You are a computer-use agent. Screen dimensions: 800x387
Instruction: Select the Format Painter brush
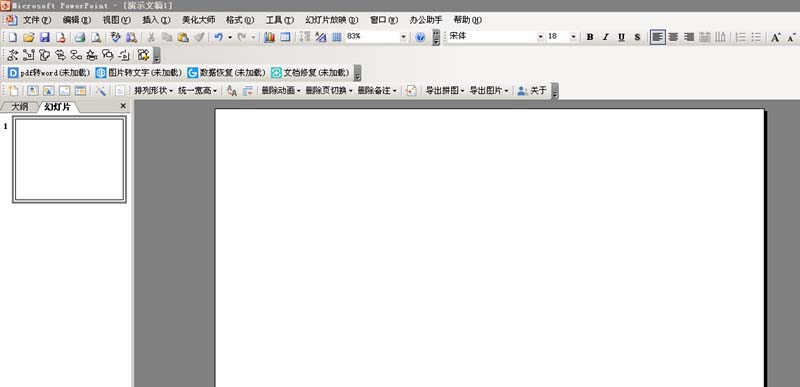pyautogui.click(x=199, y=37)
